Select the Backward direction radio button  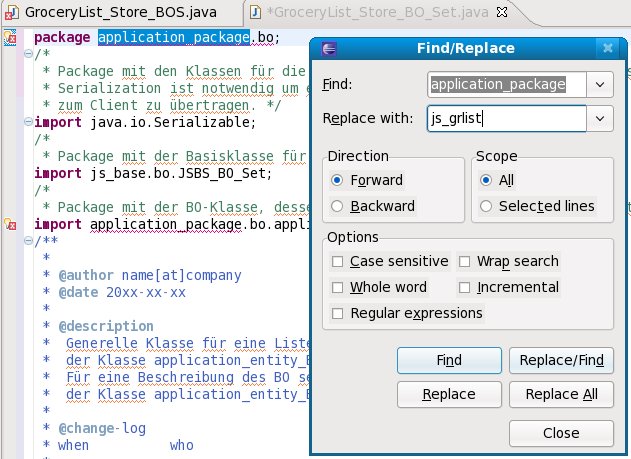(337, 206)
